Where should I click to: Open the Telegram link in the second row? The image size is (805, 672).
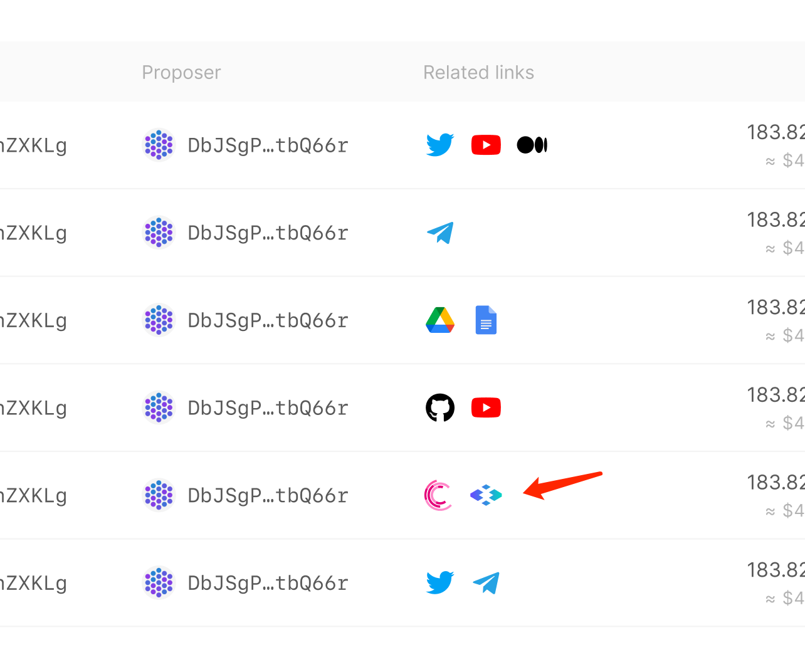439,233
